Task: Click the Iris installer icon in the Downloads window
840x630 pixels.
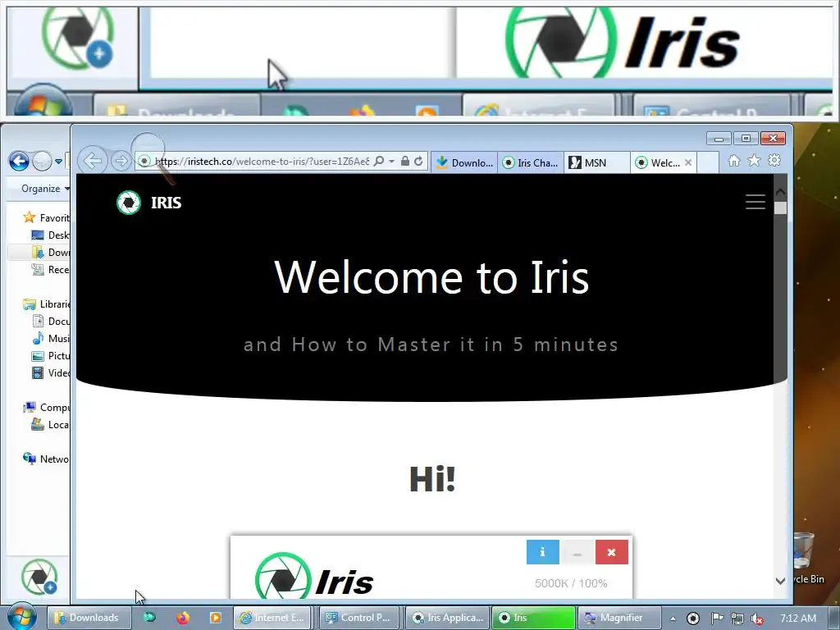Action: 39,577
